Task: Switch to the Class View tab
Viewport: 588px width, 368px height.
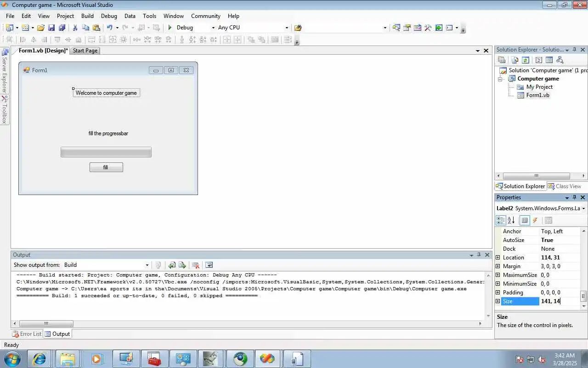Action: (x=565, y=186)
